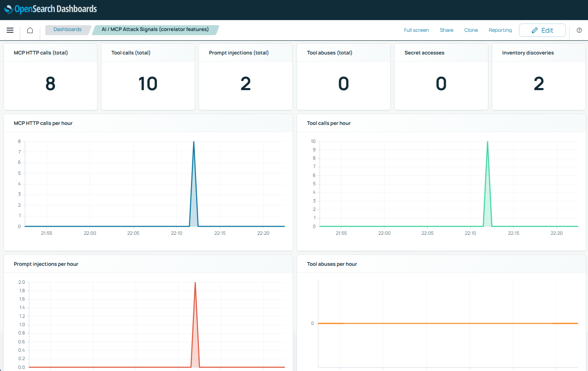588x371 pixels.
Task: Open the hamburger navigation menu
Action: click(10, 30)
